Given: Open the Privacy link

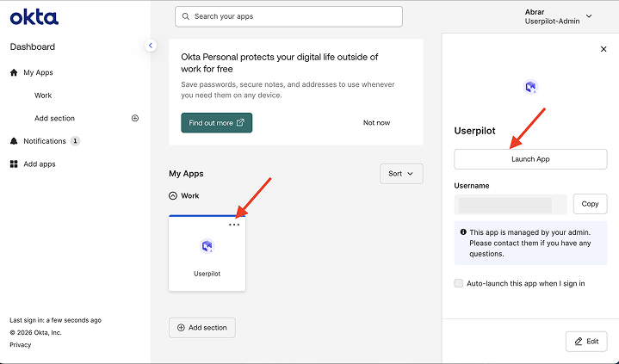Looking at the screenshot, I should 21,345.
